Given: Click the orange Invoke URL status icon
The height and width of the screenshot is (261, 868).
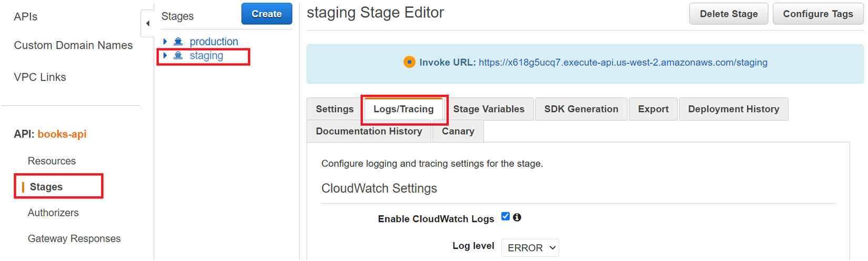Looking at the screenshot, I should coord(409,63).
